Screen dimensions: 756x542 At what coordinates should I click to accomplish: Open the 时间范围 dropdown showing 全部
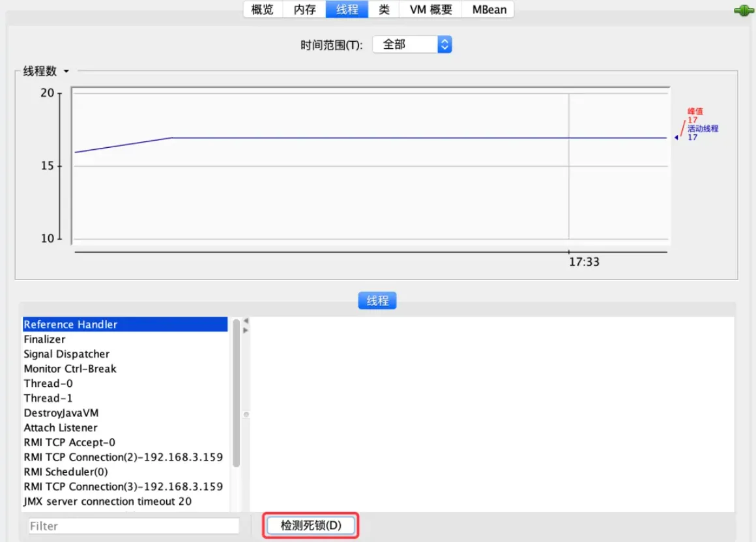point(412,45)
